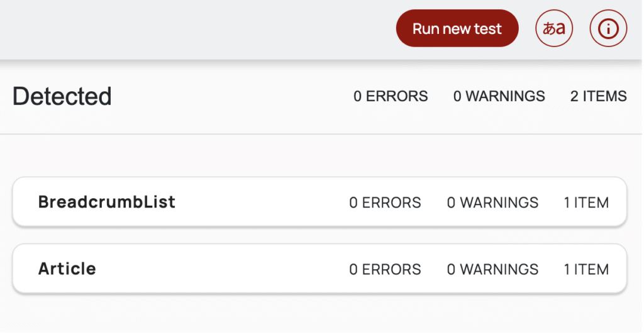644x334 pixels.
Task: Click the Run new test button
Action: click(x=457, y=29)
